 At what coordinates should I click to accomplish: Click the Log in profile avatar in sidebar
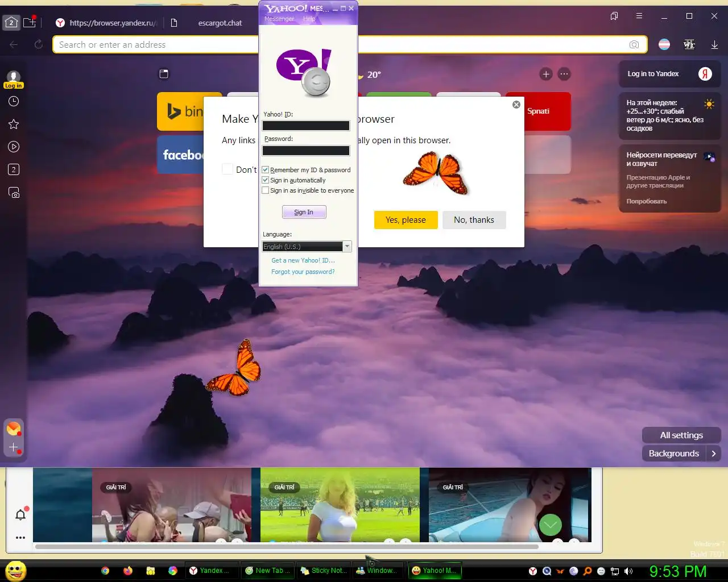14,78
